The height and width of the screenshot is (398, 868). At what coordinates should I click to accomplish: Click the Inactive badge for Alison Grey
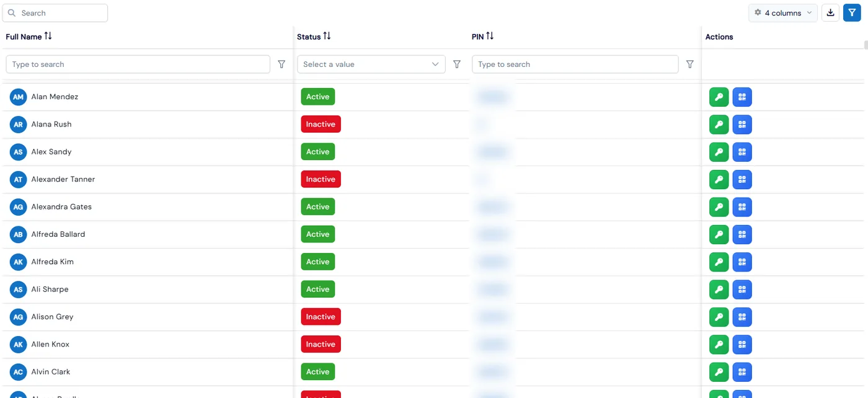click(x=321, y=317)
